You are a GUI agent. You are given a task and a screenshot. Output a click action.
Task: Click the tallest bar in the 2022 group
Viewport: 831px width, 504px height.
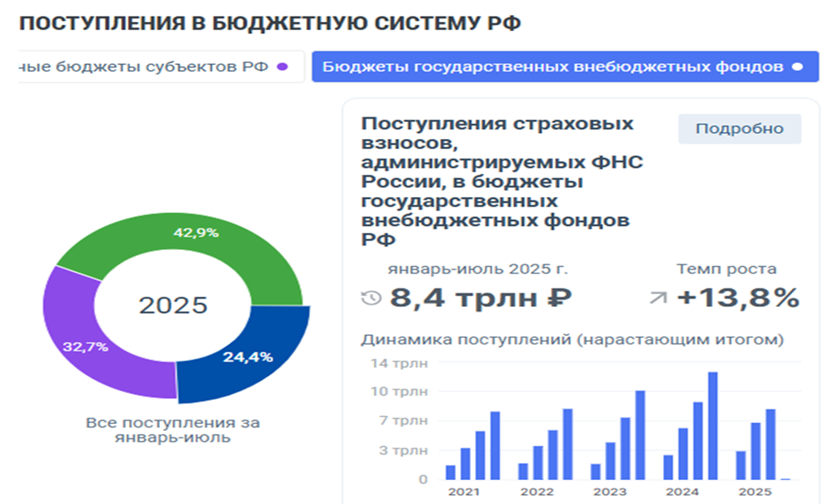point(567,443)
